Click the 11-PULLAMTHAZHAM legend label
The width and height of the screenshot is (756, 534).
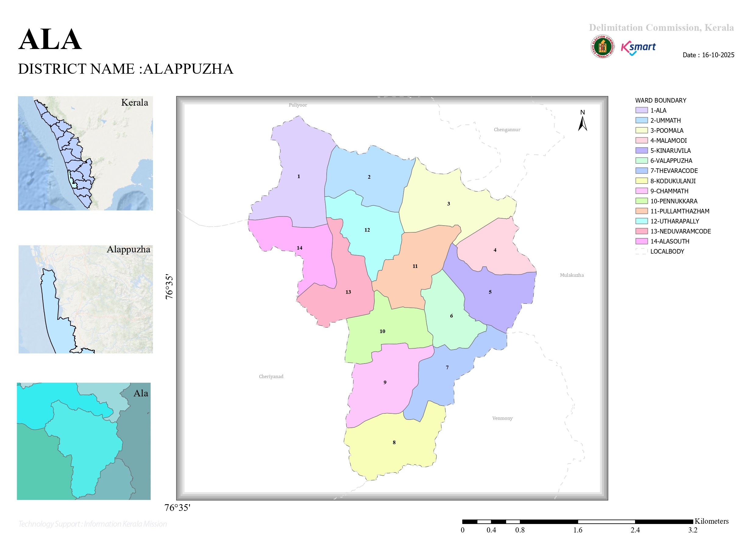tap(680, 211)
